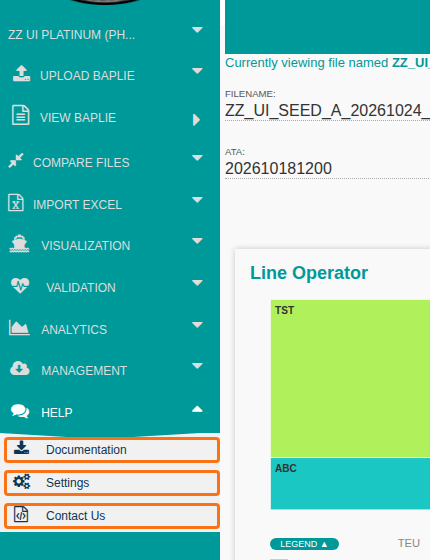The height and width of the screenshot is (560, 430).
Task: Click the Compare Files arrows icon
Action: (16, 160)
